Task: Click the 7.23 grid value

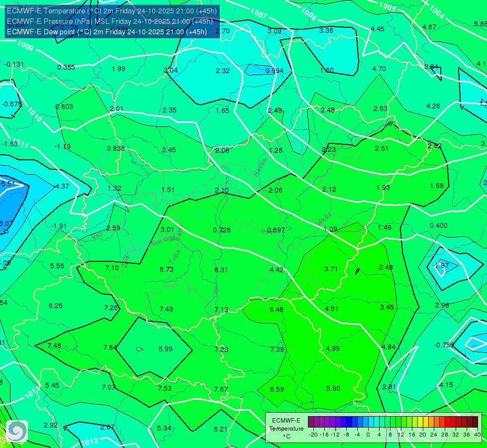Action: coord(221,349)
